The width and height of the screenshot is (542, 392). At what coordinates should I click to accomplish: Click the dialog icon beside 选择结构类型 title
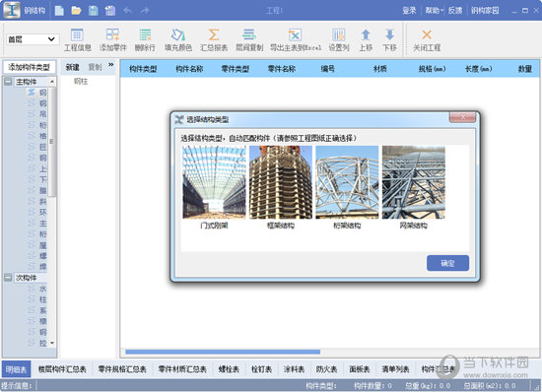(179, 119)
